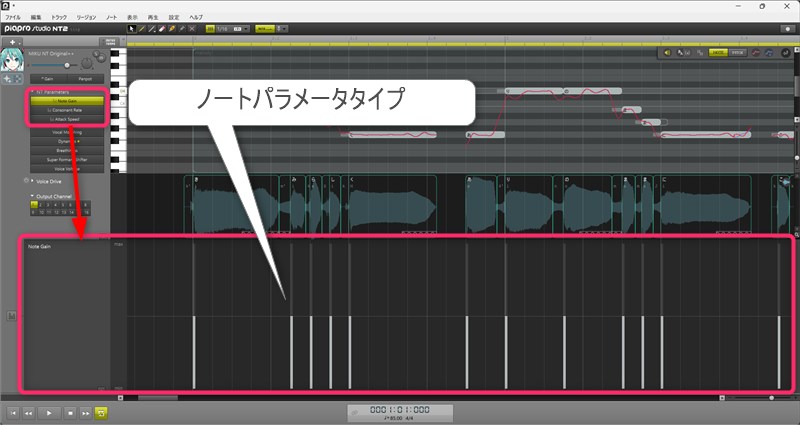Select output channel 1

(34, 205)
